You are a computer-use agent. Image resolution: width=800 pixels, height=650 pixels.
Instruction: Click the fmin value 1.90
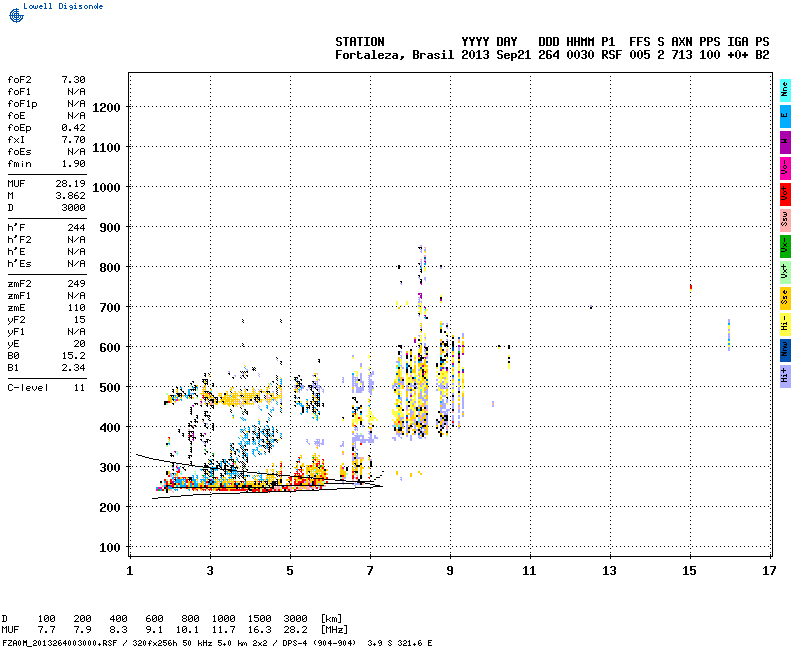[73, 164]
